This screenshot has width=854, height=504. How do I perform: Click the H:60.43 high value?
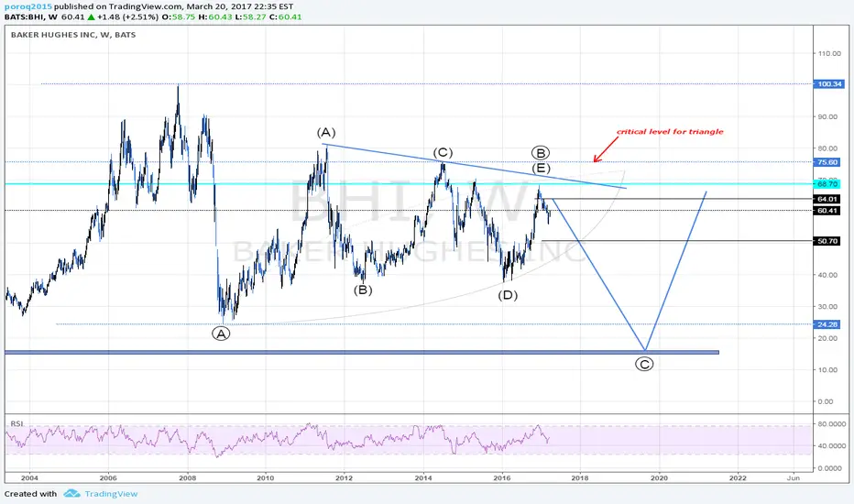tap(214, 16)
